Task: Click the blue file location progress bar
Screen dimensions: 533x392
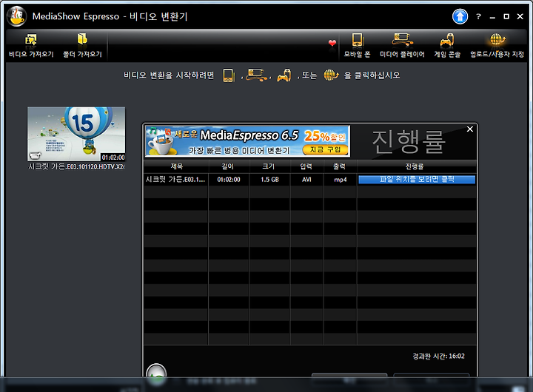Action: [417, 179]
